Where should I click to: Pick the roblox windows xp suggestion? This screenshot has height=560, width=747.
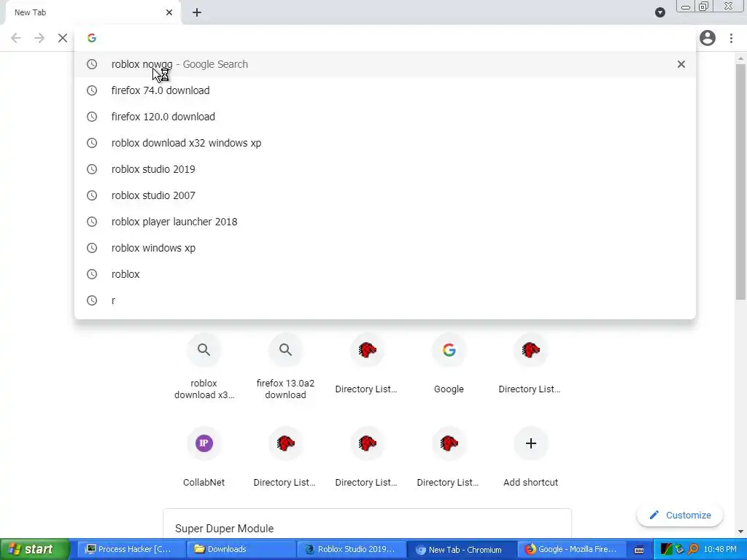click(x=385, y=248)
